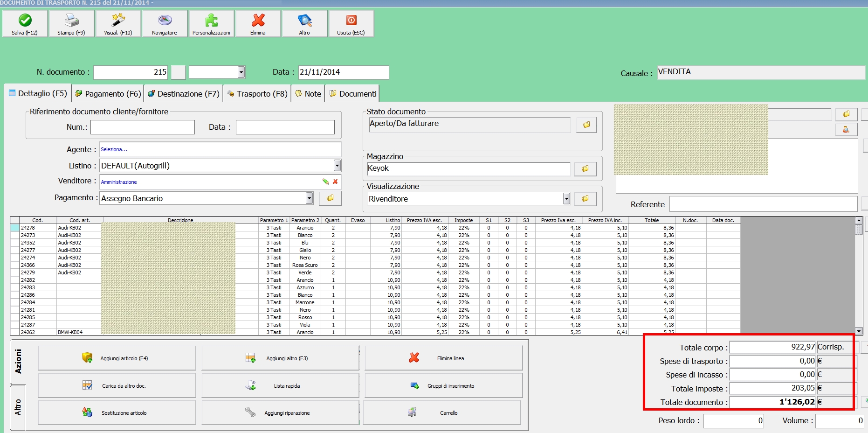Viewport: 868px width, 433px height.
Task: Switch to Pagamento (F6) tab
Action: pyautogui.click(x=108, y=94)
